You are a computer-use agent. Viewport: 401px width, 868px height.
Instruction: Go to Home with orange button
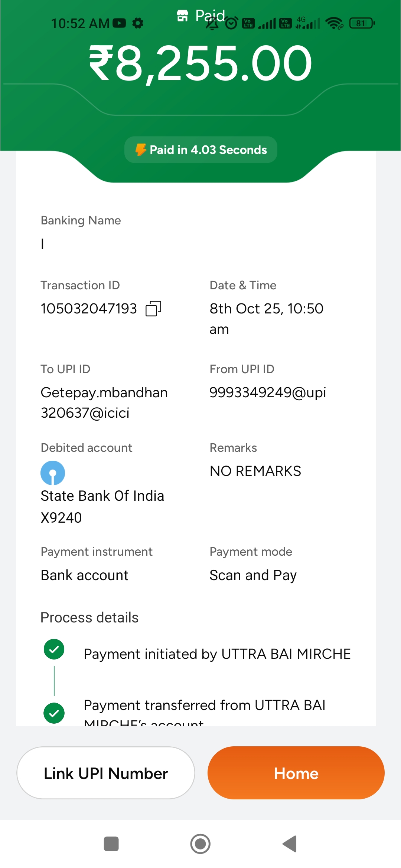(x=296, y=773)
